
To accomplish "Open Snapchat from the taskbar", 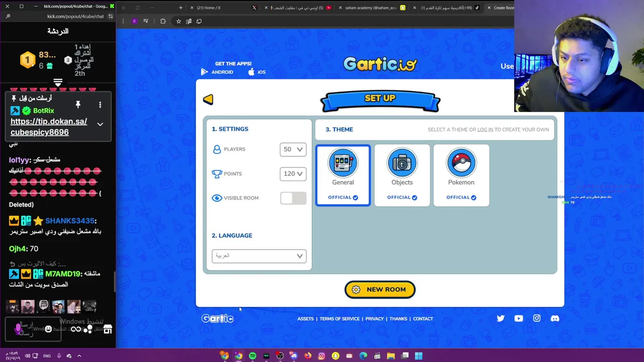I will (x=336, y=356).
